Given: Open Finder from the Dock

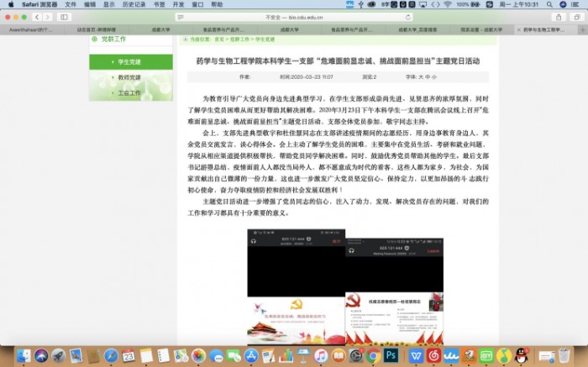Looking at the screenshot, I should 24,355.
